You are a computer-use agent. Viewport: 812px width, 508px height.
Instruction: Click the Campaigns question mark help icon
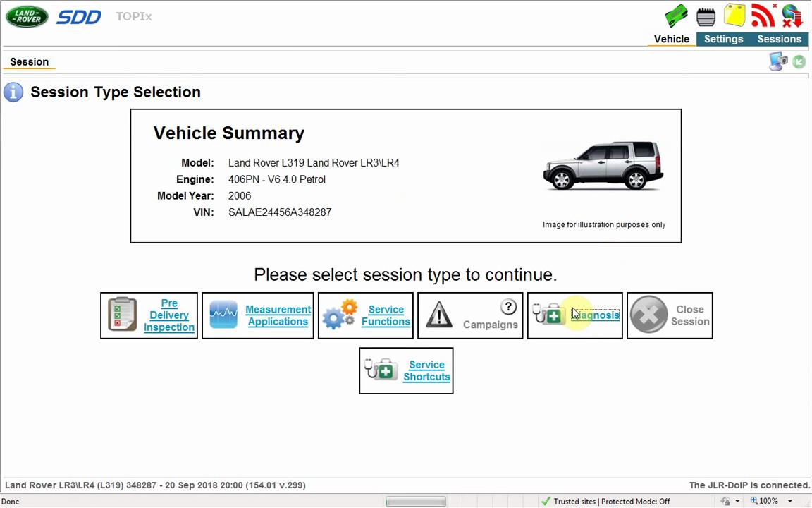508,307
